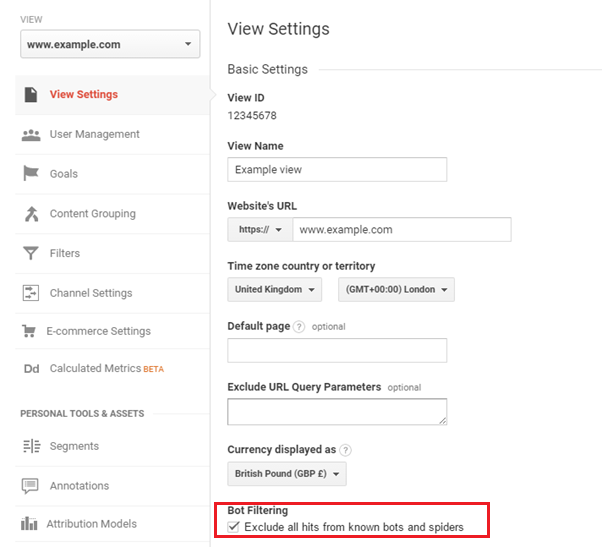The height and width of the screenshot is (547, 602).
Task: Click the Goals flag icon
Action: click(30, 174)
